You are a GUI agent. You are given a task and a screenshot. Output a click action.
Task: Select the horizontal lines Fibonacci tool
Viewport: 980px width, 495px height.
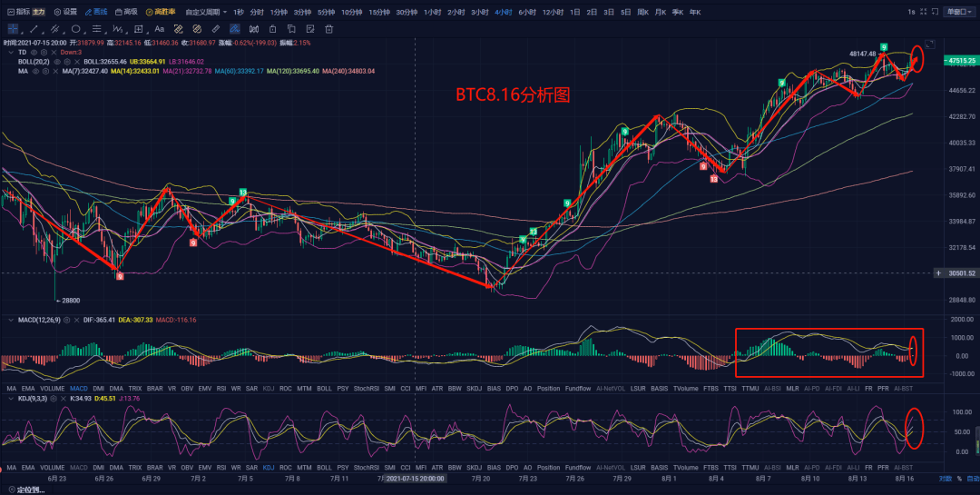pyautogui.click(x=97, y=29)
